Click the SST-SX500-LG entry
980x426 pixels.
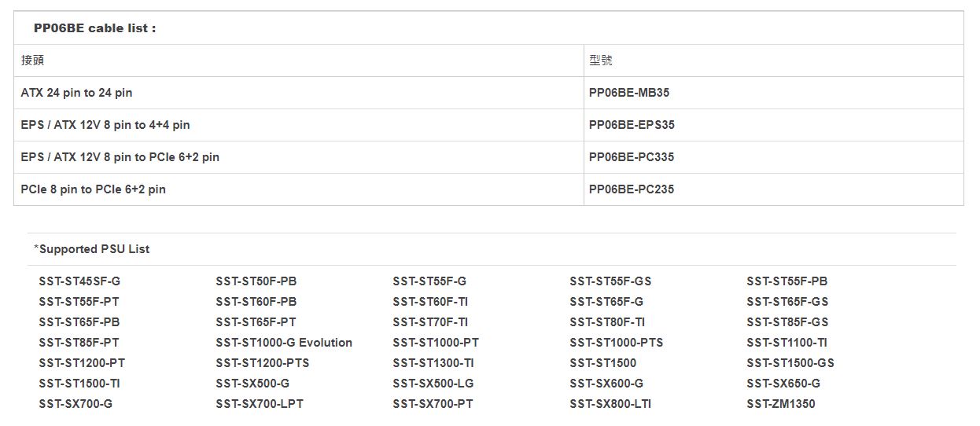pyautogui.click(x=433, y=384)
